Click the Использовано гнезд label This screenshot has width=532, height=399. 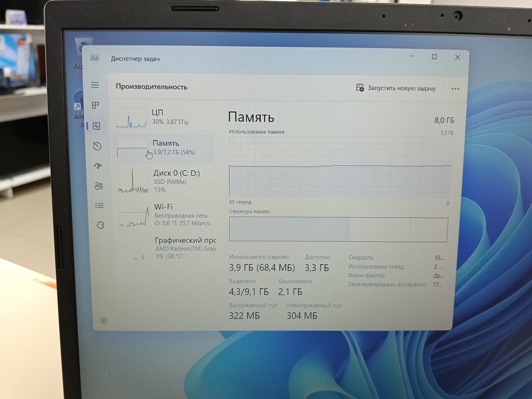(x=376, y=267)
